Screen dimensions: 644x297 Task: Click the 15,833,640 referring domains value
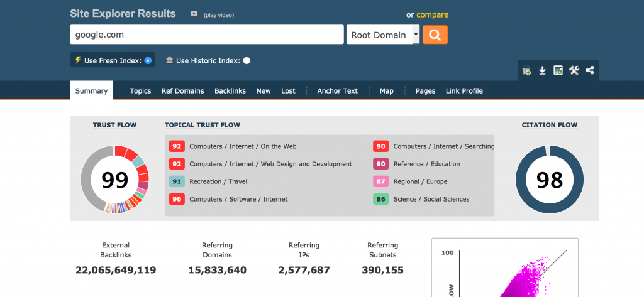click(217, 270)
